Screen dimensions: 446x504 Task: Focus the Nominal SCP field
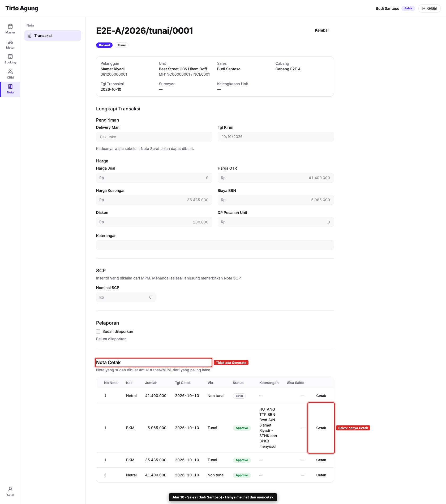click(x=126, y=297)
